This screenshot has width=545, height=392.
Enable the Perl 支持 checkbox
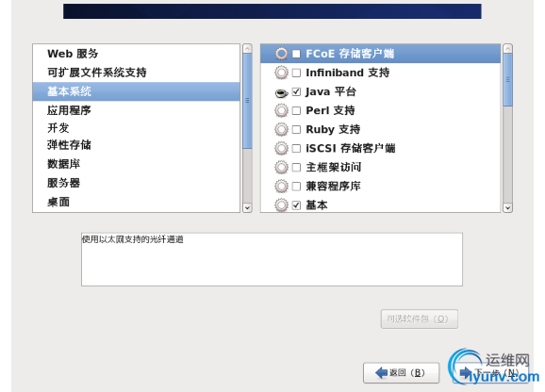click(296, 111)
